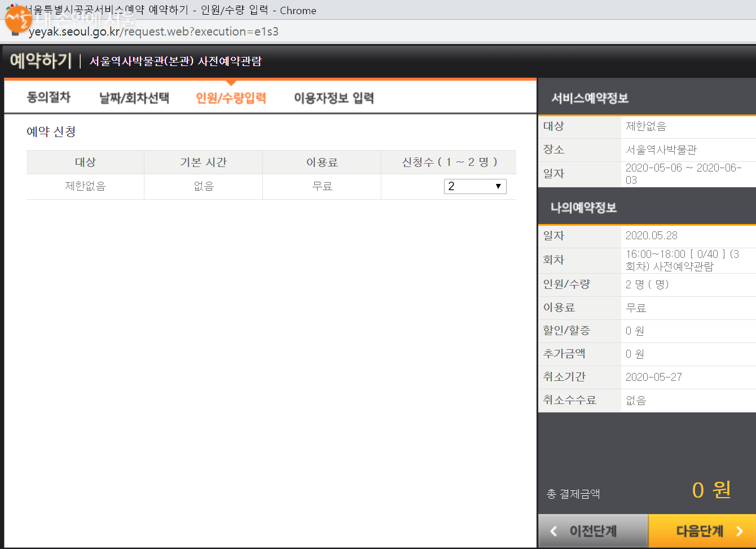Screen dimensions: 756x549
Task: Go to the 동의절차 step tab
Action: [x=49, y=98]
